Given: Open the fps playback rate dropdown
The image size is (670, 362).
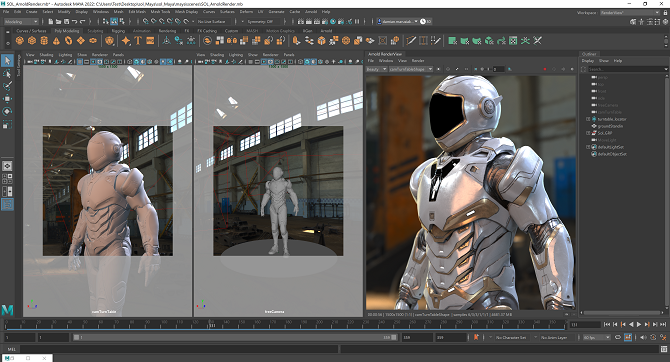Looking at the screenshot, I should pos(597,337).
